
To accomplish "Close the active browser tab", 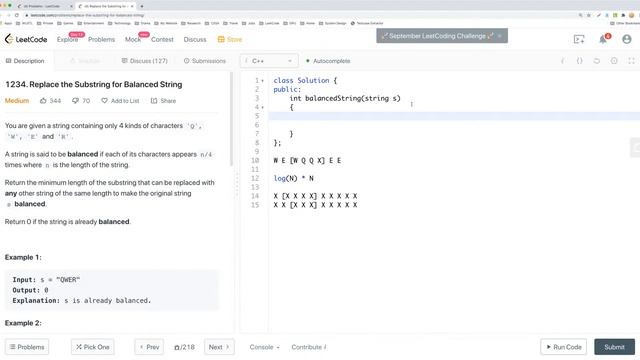I will (132, 6).
